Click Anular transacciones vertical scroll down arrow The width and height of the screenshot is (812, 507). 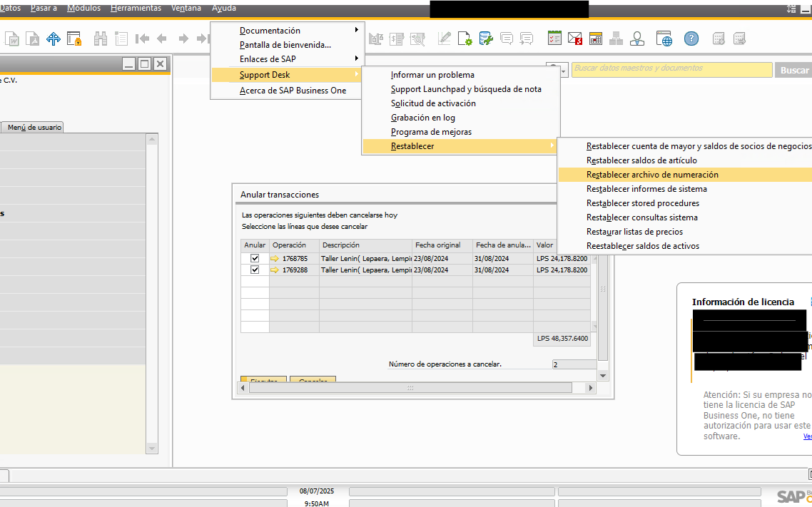(603, 376)
